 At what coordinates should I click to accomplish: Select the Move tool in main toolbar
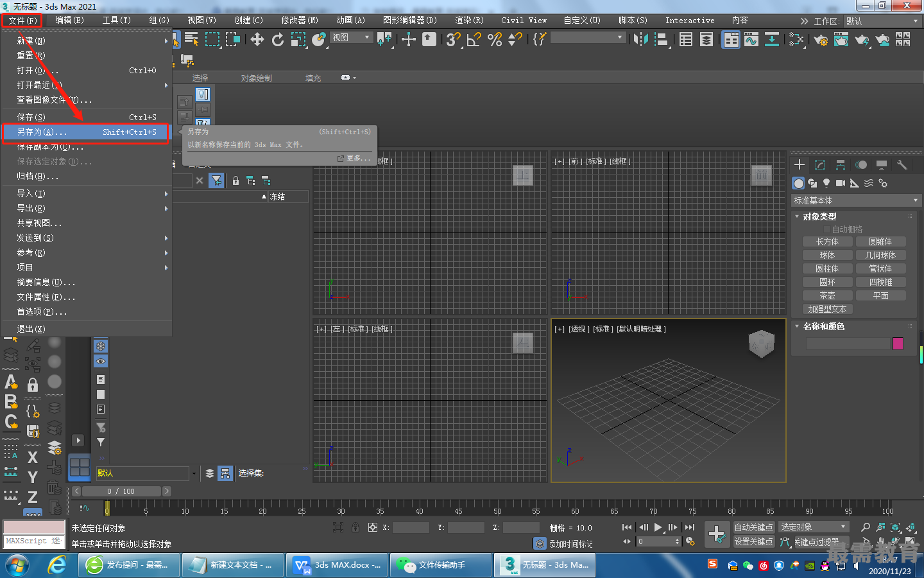pos(257,40)
